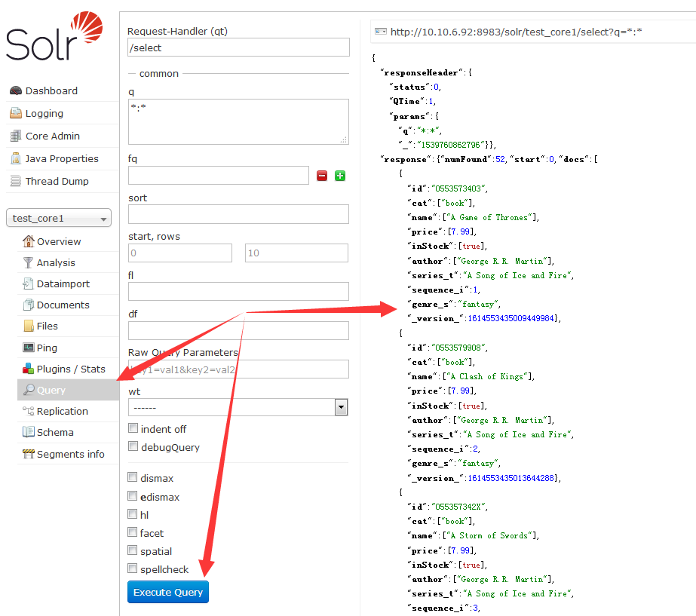Open the Dataimport page
696x616 pixels.
tap(63, 283)
